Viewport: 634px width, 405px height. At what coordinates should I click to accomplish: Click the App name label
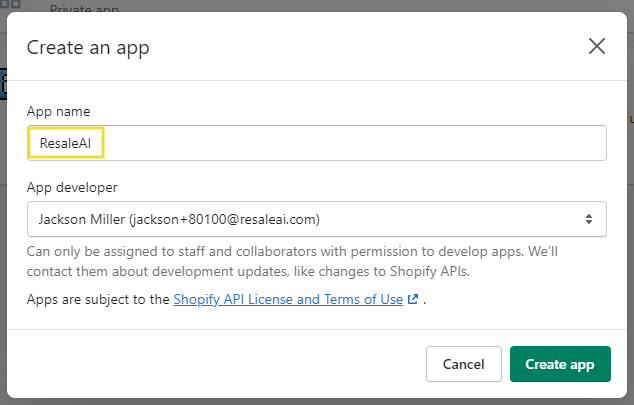coord(59,112)
